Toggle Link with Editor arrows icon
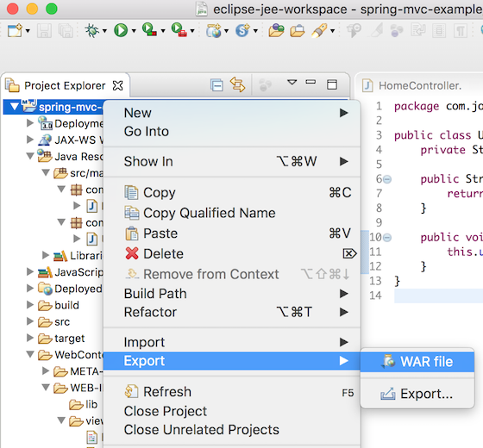This screenshot has width=483, height=448. click(237, 84)
